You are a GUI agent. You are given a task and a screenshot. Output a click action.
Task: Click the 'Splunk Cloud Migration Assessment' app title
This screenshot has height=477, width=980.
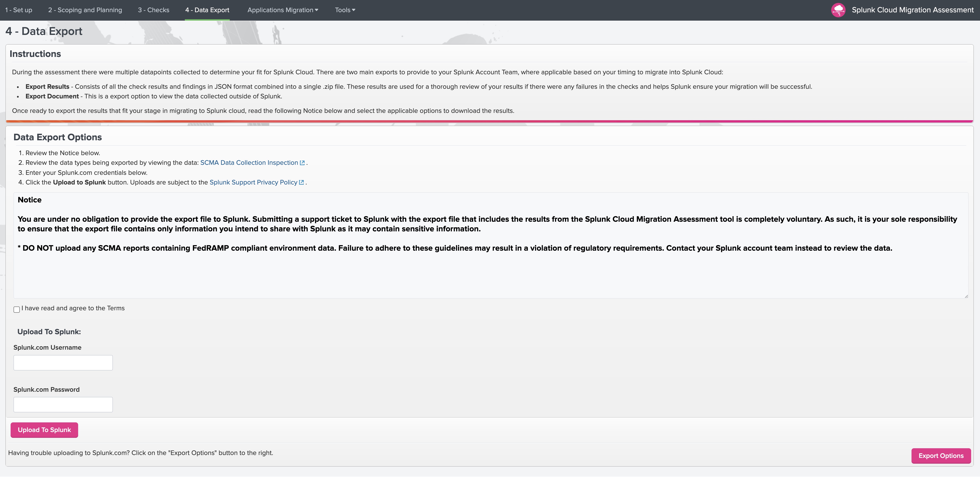click(x=913, y=10)
